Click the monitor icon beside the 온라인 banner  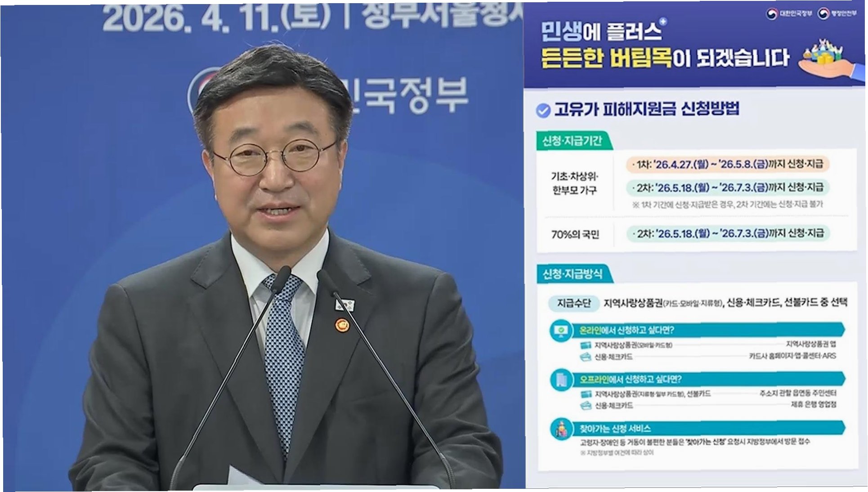[561, 331]
